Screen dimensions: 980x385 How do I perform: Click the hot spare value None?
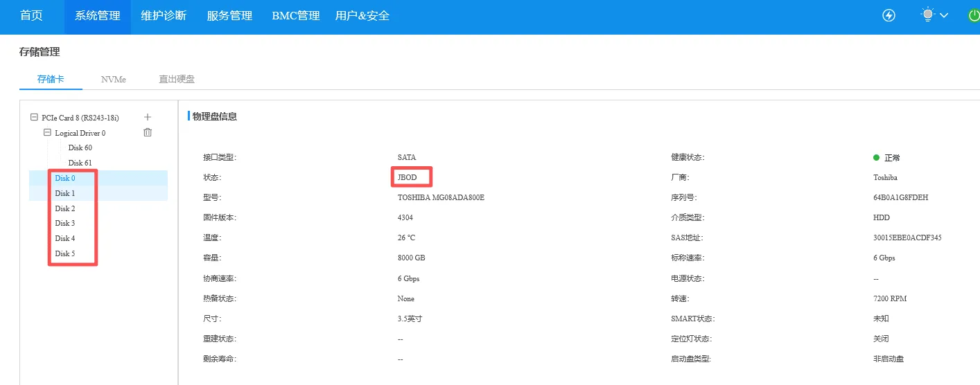(405, 298)
